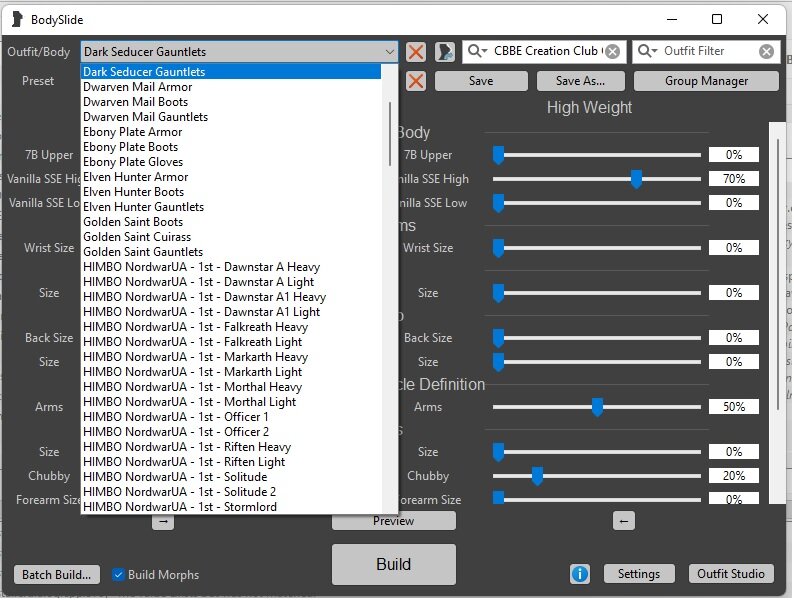Adjust the Vanilla SSE High slider thumb
The width and height of the screenshot is (794, 602).
(x=637, y=180)
